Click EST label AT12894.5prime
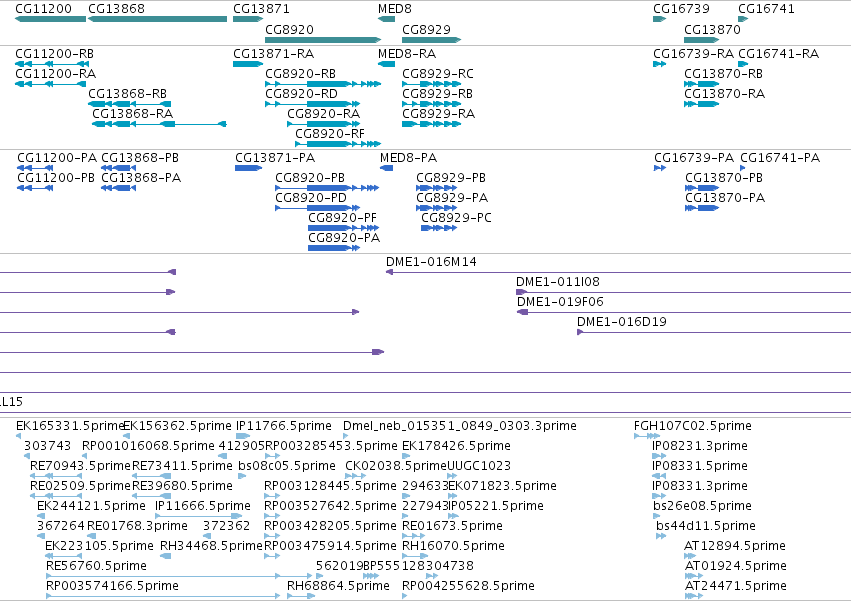The image size is (851, 601). [x=735, y=546]
